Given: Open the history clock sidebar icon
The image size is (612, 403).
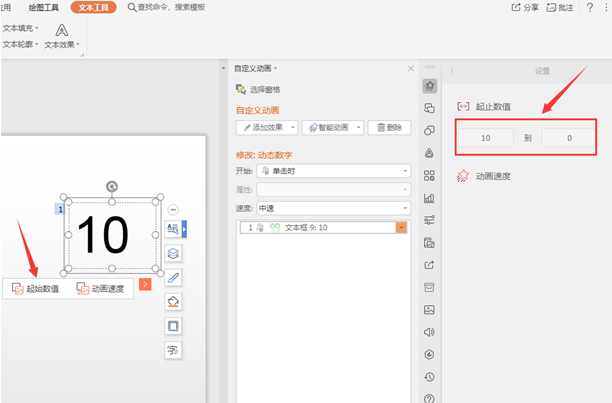Looking at the screenshot, I should click(429, 377).
